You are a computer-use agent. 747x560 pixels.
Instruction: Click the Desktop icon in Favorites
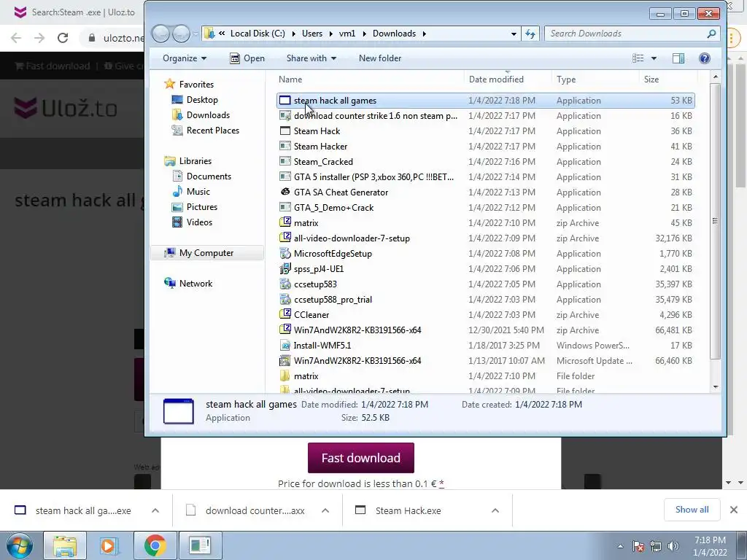click(x=177, y=99)
